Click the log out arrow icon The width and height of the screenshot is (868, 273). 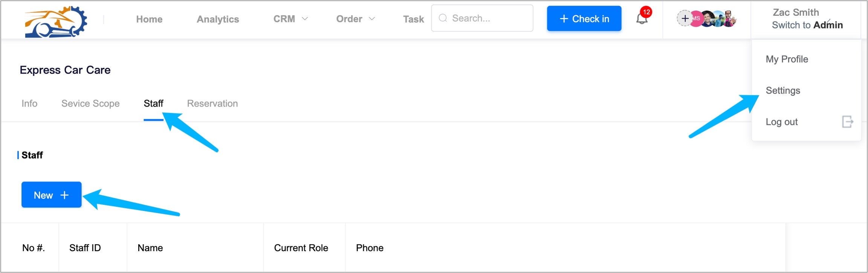[x=847, y=122]
